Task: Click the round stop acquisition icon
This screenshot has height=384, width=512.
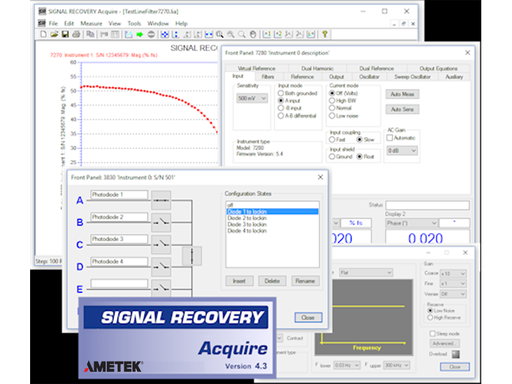Action: [151, 34]
